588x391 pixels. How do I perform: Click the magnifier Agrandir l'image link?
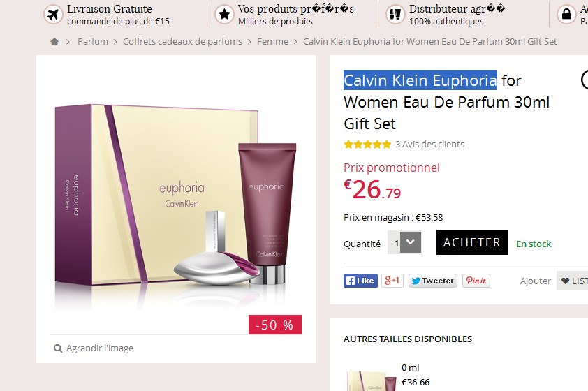(x=94, y=348)
